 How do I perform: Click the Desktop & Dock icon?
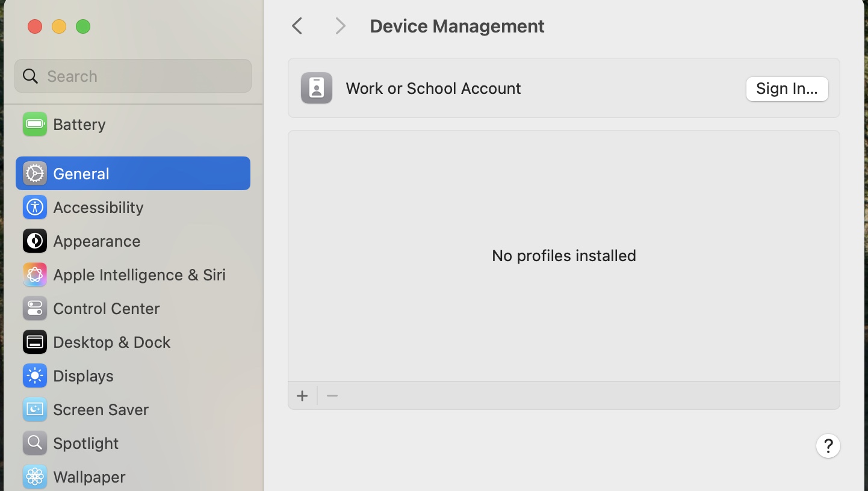pos(35,342)
